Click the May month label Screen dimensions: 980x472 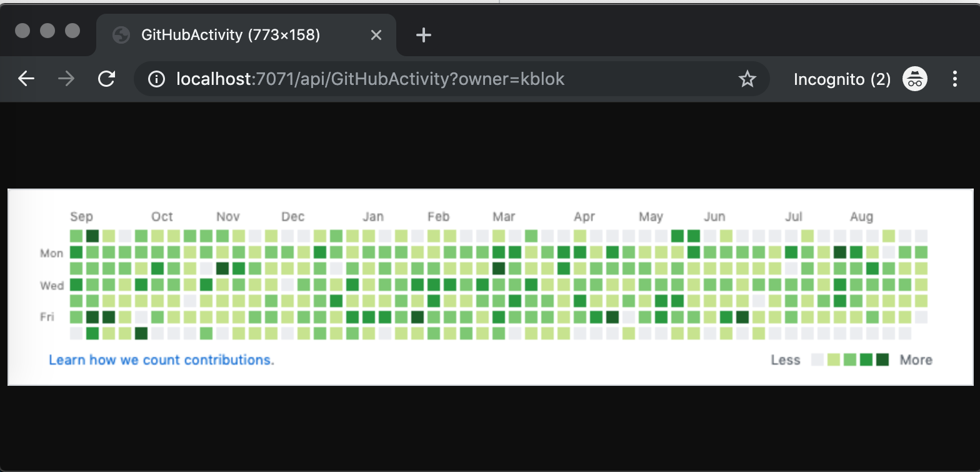tap(651, 217)
